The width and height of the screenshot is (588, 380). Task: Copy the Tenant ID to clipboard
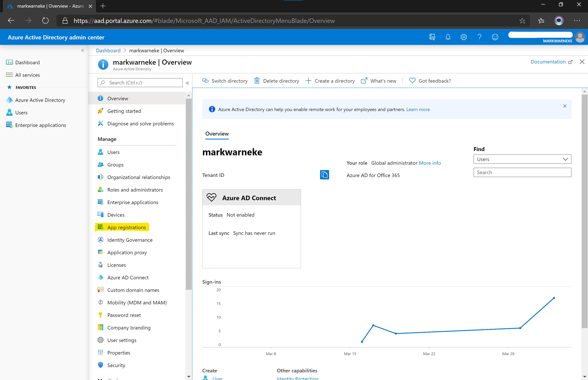(324, 175)
